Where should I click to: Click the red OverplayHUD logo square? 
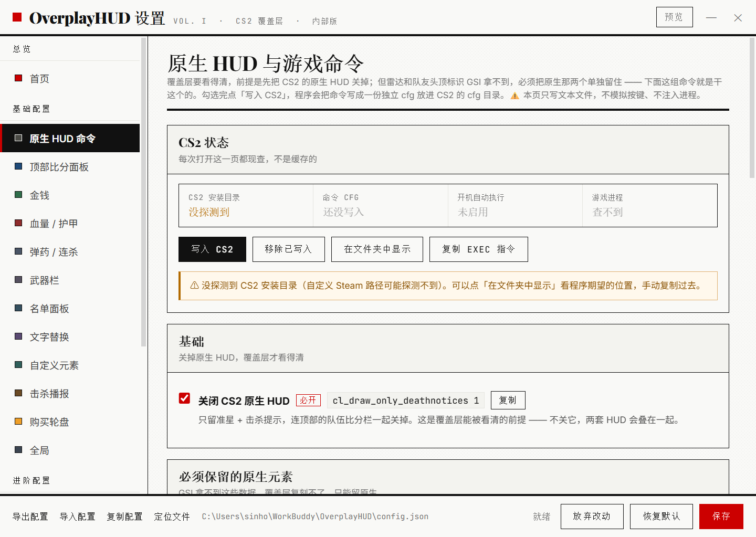[x=17, y=17]
